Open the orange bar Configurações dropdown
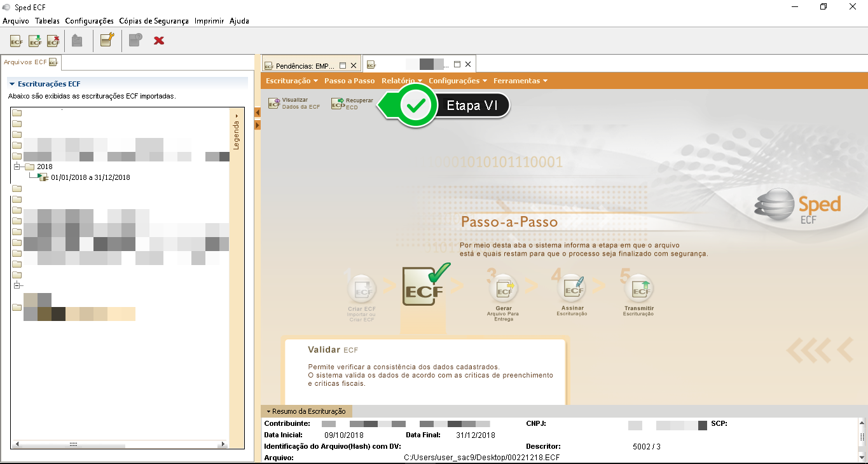The width and height of the screenshot is (868, 464). [x=458, y=81]
